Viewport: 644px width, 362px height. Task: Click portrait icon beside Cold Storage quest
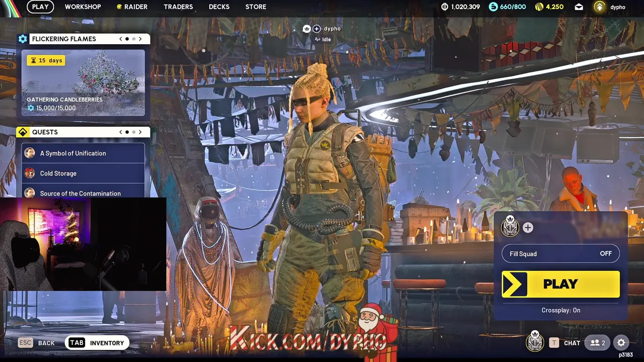tap(30, 173)
